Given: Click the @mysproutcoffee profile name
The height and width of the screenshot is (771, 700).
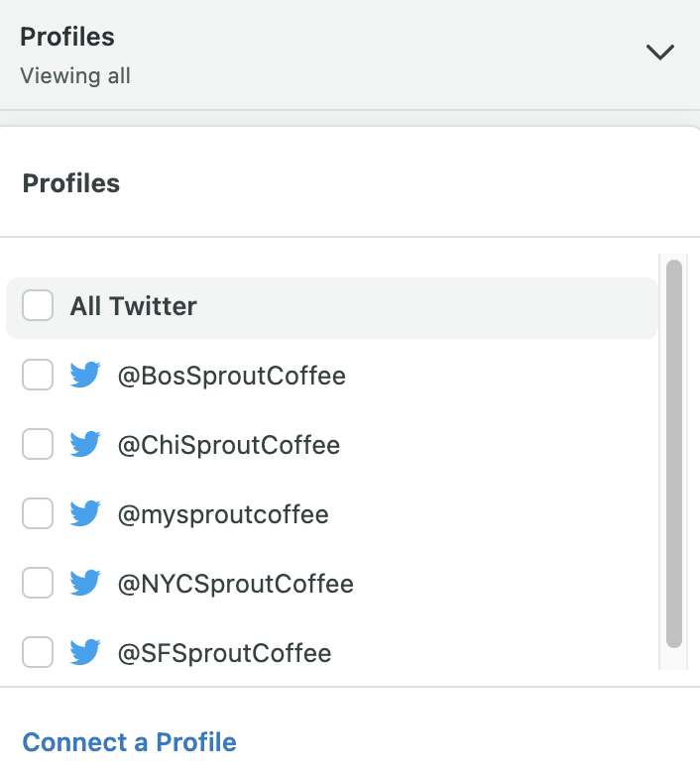Looking at the screenshot, I should [223, 515].
